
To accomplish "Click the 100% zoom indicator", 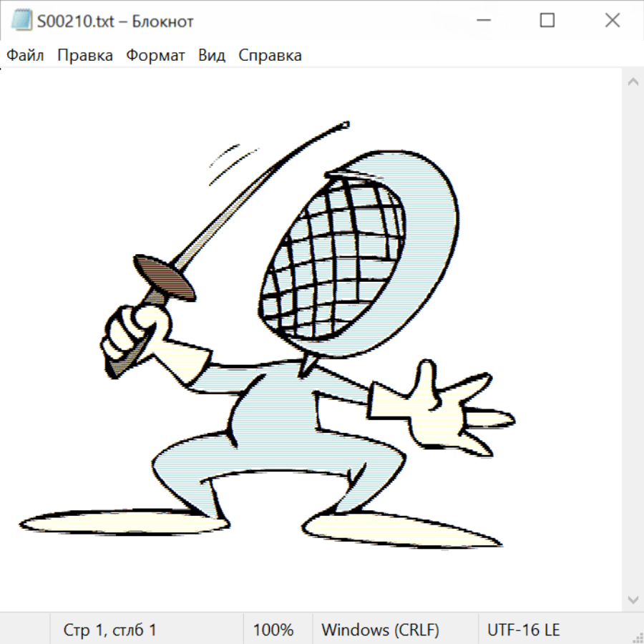I will [x=273, y=630].
